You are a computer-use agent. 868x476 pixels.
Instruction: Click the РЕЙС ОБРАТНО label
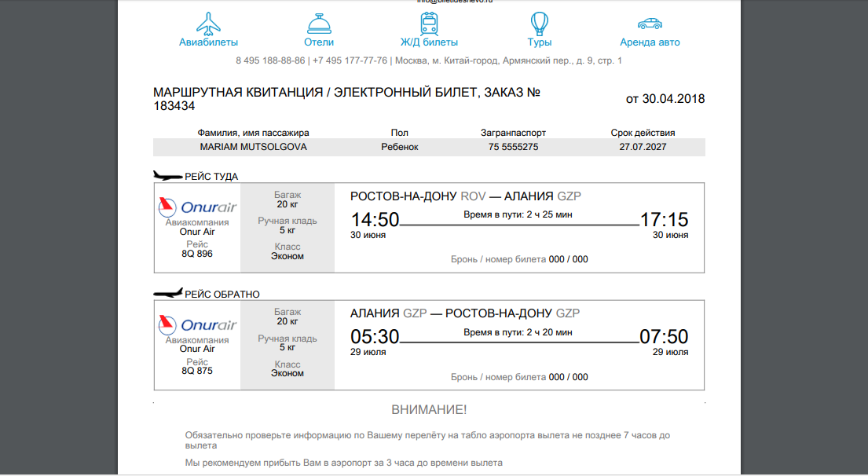(x=222, y=295)
